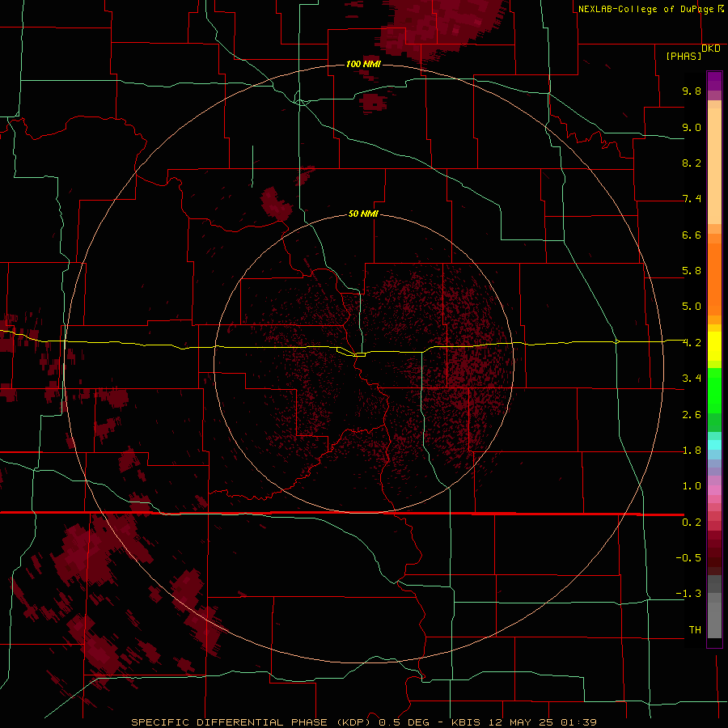
Task: Click the 100 NMI range ring label
Action: pyautogui.click(x=363, y=64)
